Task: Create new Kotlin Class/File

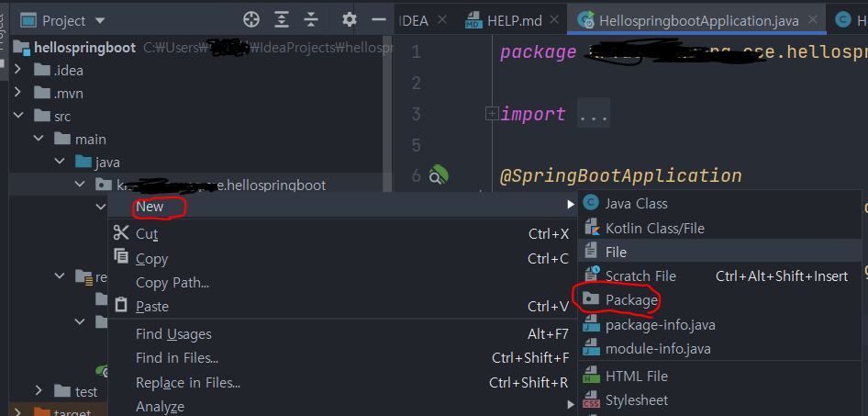Action: click(719, 229)
